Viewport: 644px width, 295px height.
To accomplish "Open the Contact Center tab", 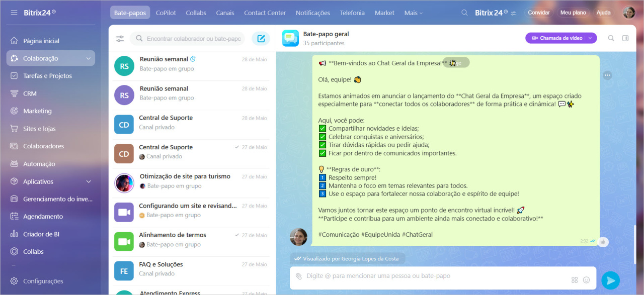I will click(x=265, y=13).
